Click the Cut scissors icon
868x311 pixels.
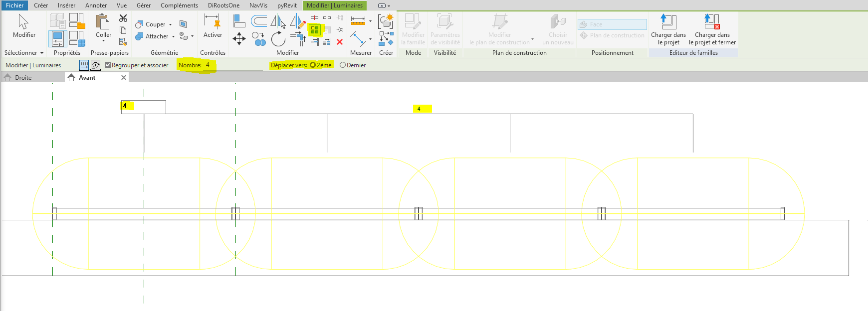point(123,18)
